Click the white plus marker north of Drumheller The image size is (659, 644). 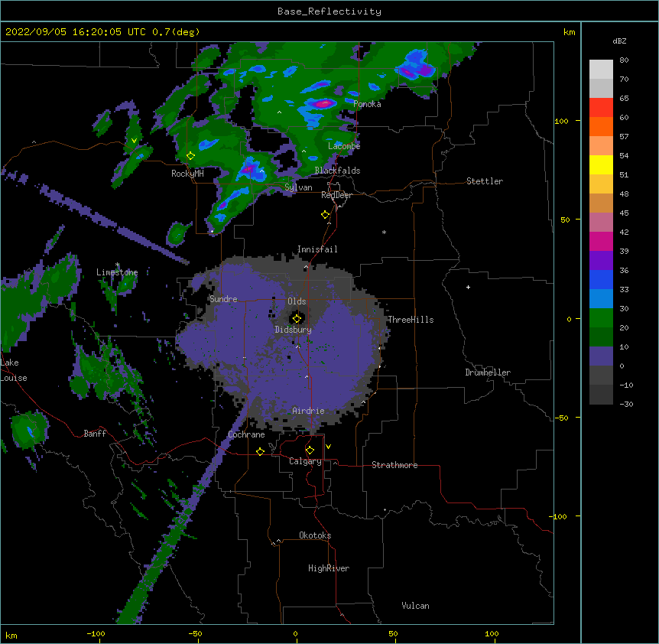click(x=468, y=287)
